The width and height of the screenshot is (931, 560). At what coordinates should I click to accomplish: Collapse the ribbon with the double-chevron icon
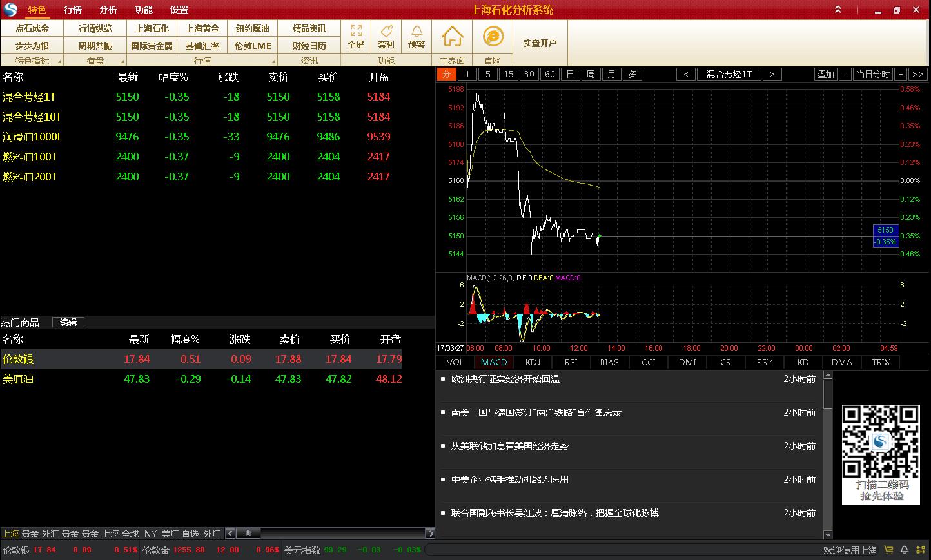click(838, 10)
